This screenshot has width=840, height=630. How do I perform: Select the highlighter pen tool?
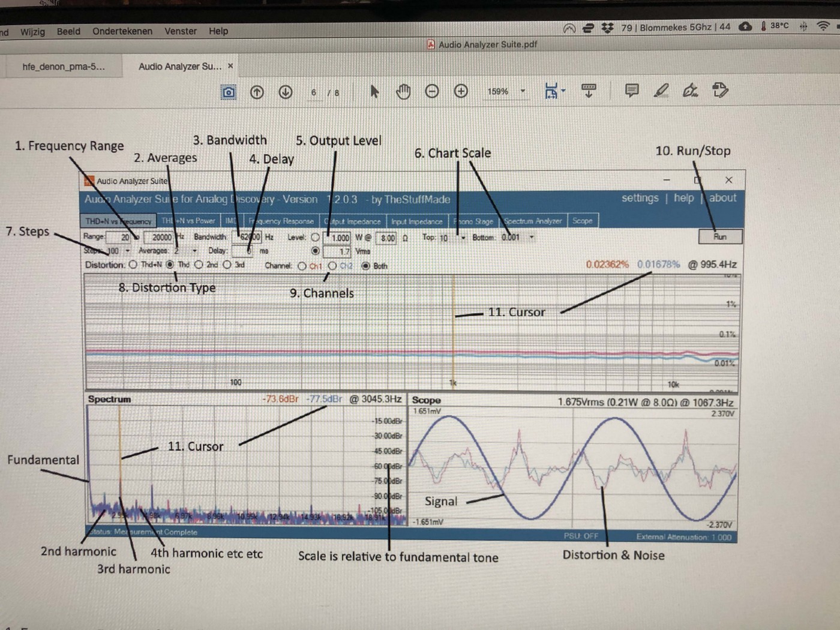pos(661,91)
